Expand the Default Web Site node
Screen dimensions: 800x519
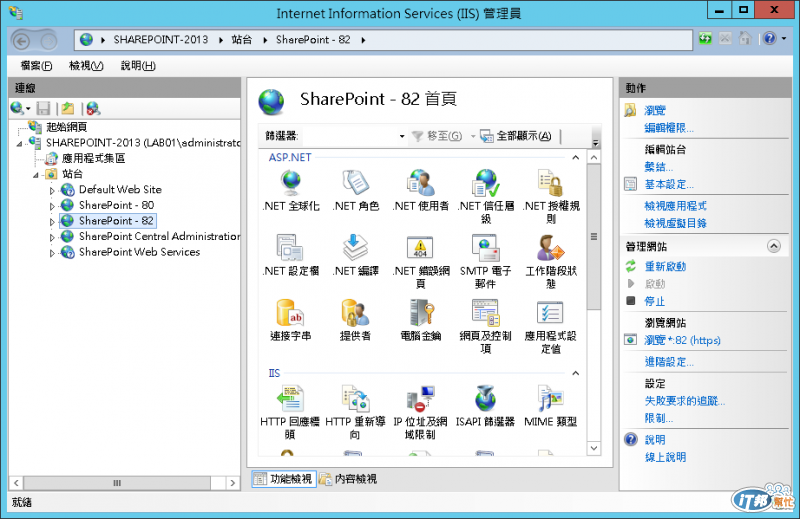click(52, 190)
